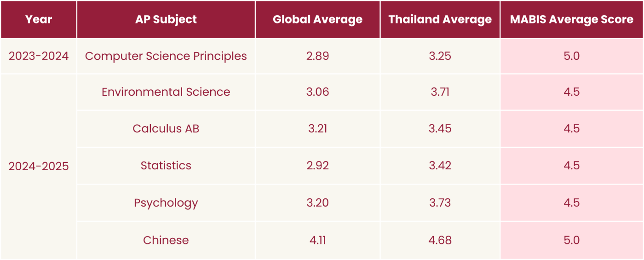
Task: Select Thailand average 4.68 cell
Action: pyautogui.click(x=440, y=240)
